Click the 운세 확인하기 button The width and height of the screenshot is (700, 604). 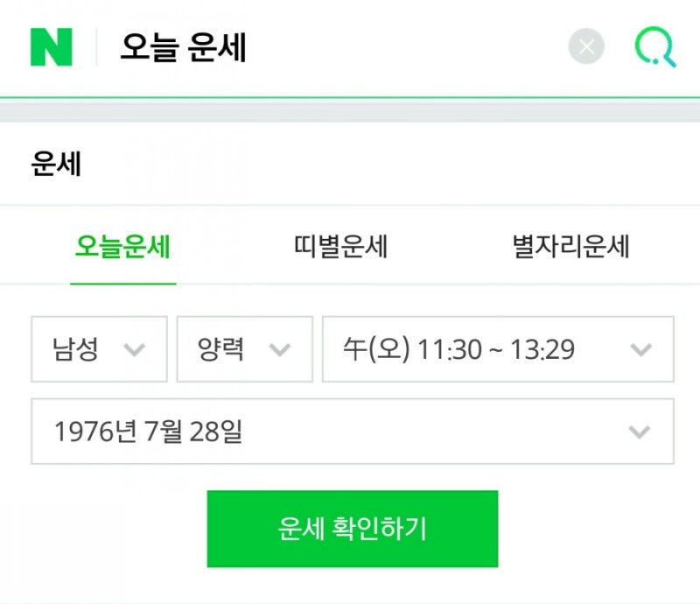pos(353,529)
